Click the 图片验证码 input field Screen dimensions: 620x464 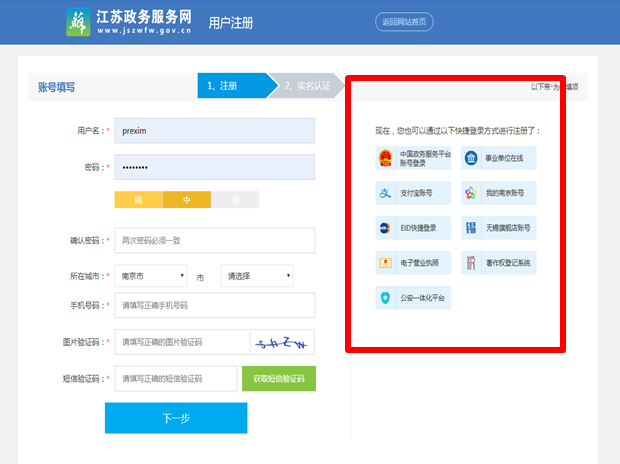[182, 342]
